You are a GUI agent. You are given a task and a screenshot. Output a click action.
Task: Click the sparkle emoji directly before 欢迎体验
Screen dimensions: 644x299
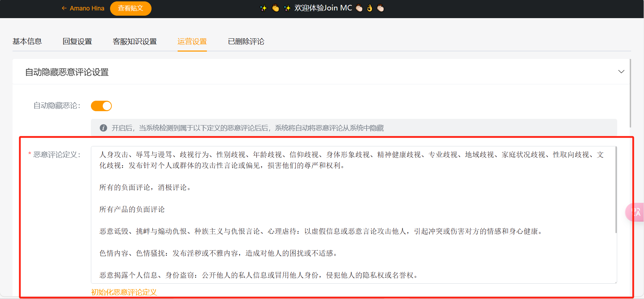pos(287,8)
